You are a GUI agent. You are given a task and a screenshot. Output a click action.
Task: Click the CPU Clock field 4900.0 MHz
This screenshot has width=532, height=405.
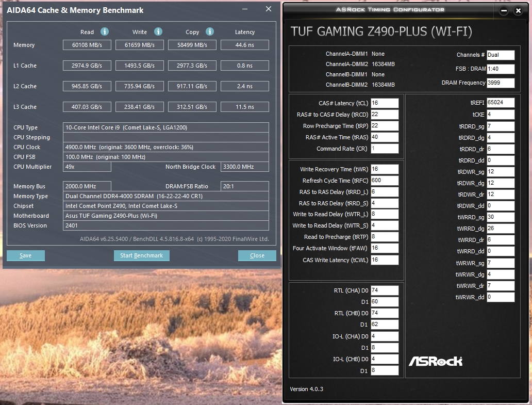(166, 147)
